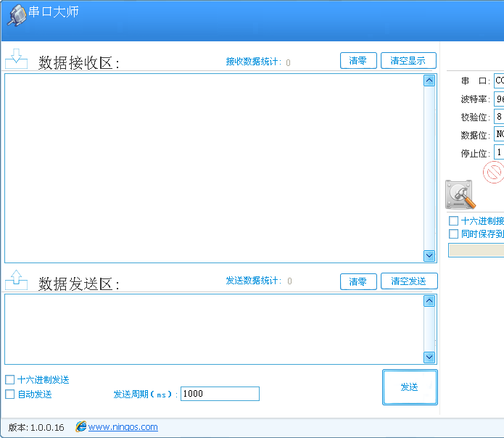Image resolution: width=504 pixels, height=438 pixels.
Task: Click the receive-area download arrow icon
Action: tap(16, 59)
